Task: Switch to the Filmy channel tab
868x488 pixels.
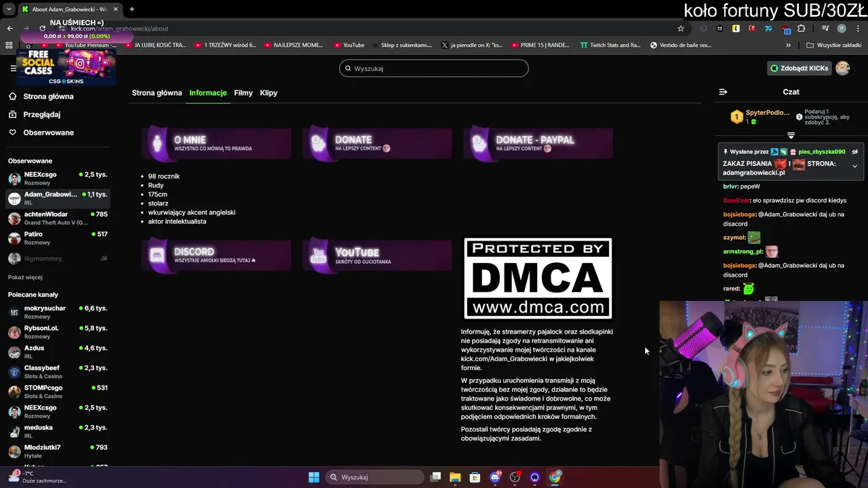Action: click(243, 93)
